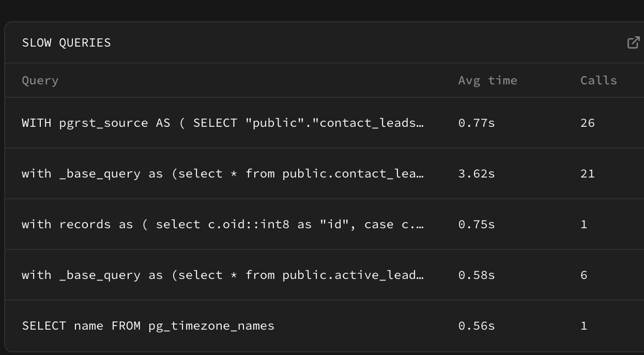Open the pgrst_source contact_leads query row

click(x=223, y=123)
